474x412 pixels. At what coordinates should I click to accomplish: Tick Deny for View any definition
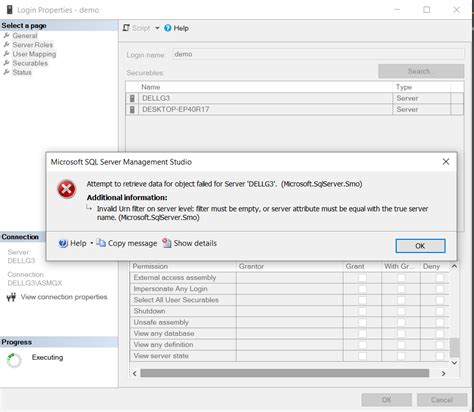point(440,345)
